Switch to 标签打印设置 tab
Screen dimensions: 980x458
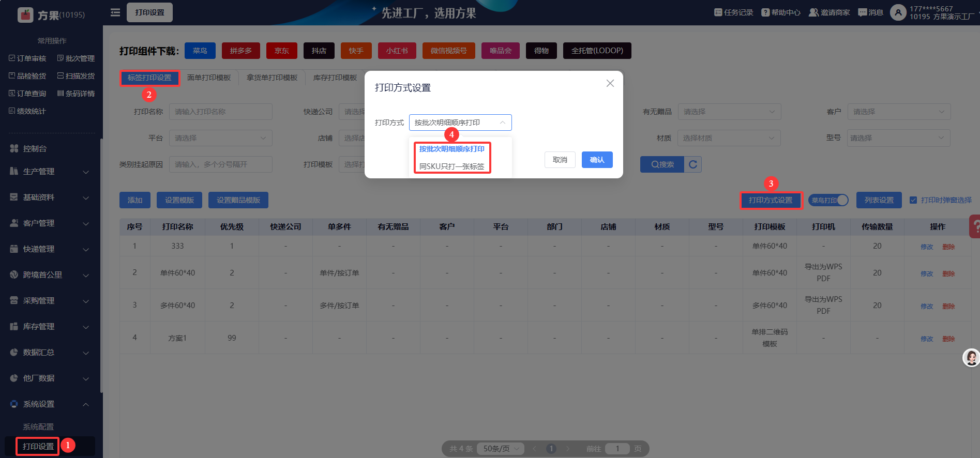(x=149, y=78)
